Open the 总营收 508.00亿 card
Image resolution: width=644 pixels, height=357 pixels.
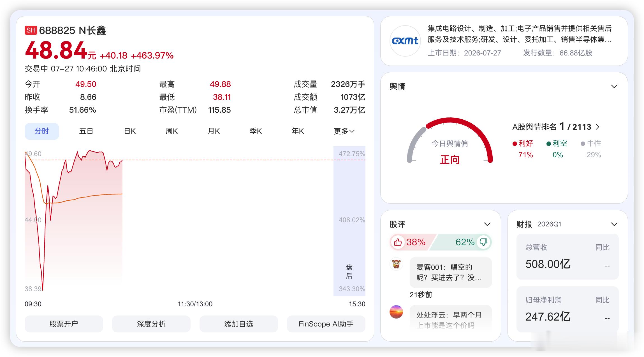567,257
